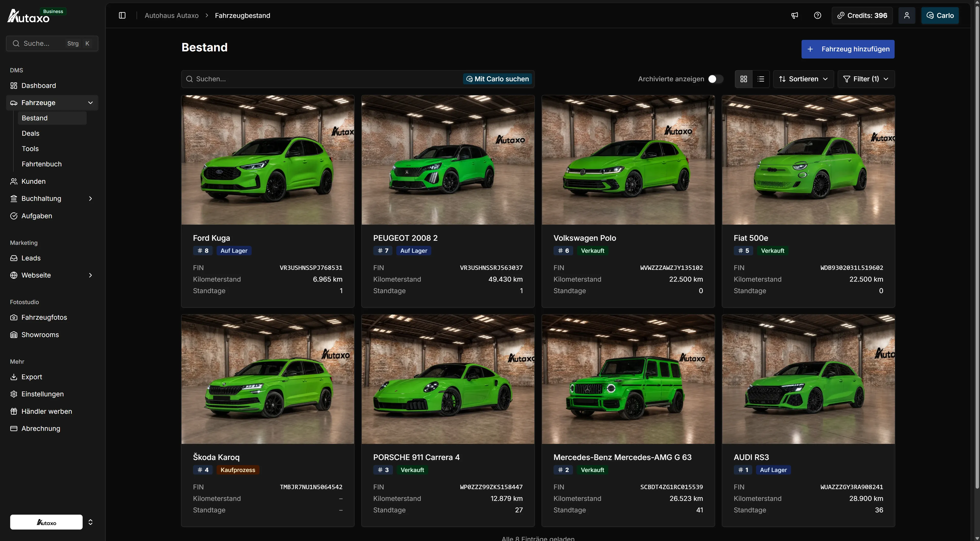Click the Buchhaltung bank icon
Image resolution: width=980 pixels, height=541 pixels.
[14, 199]
